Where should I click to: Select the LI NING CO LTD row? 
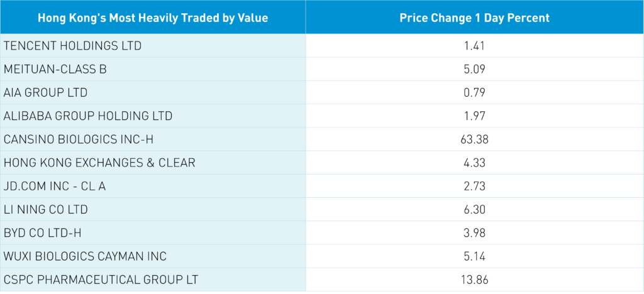(x=45, y=209)
